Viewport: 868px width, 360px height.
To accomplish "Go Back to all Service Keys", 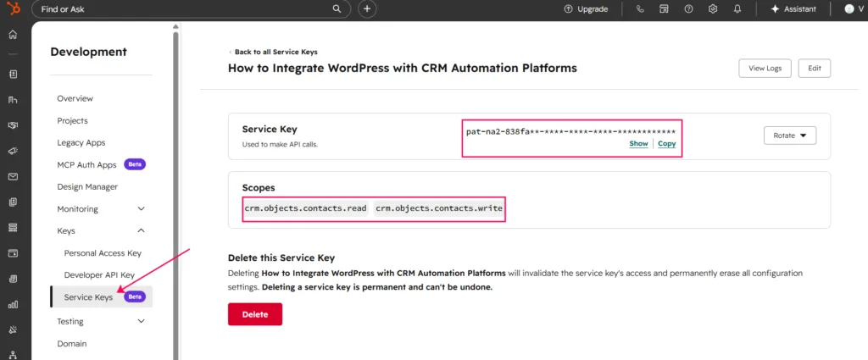I will [274, 52].
